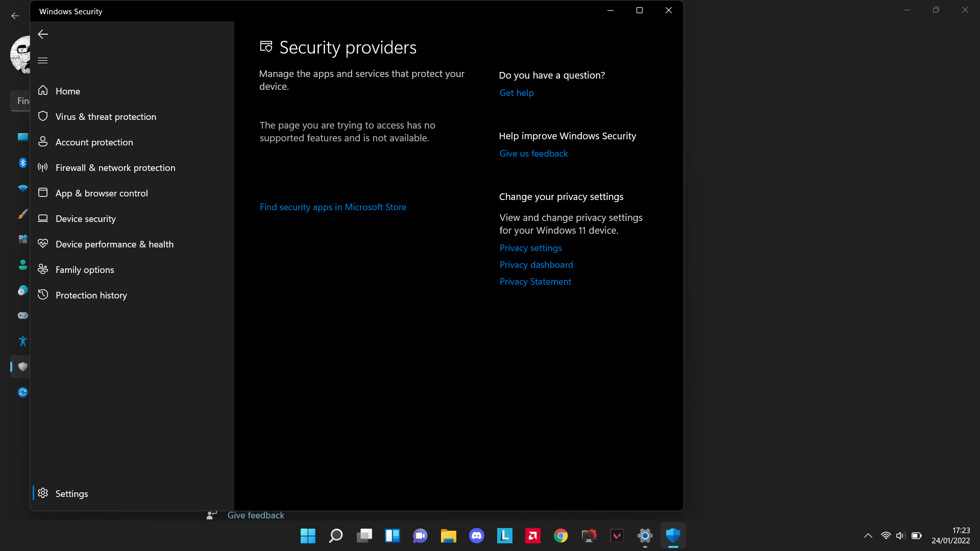The image size is (980, 551).
Task: Open the Start menu
Action: pyautogui.click(x=307, y=536)
